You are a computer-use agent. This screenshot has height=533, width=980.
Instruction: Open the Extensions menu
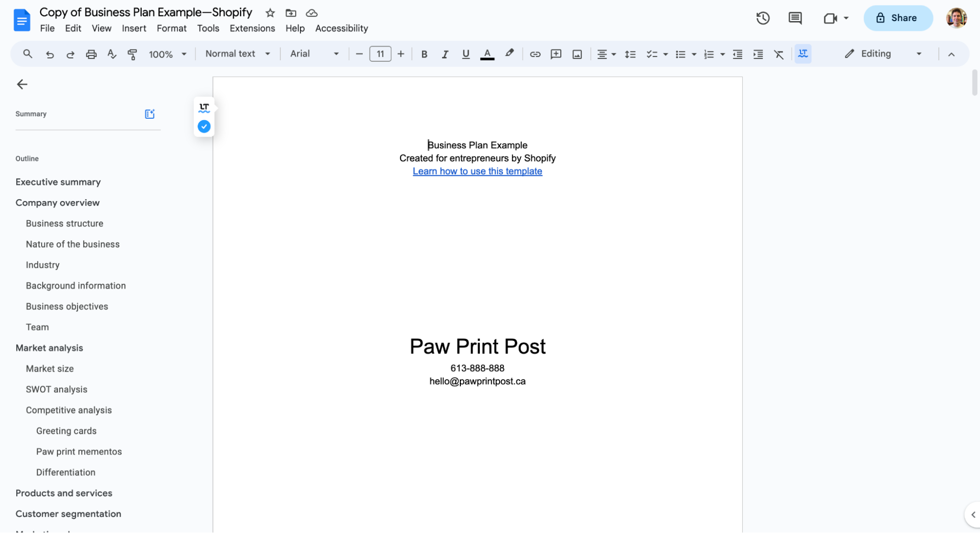[252, 28]
